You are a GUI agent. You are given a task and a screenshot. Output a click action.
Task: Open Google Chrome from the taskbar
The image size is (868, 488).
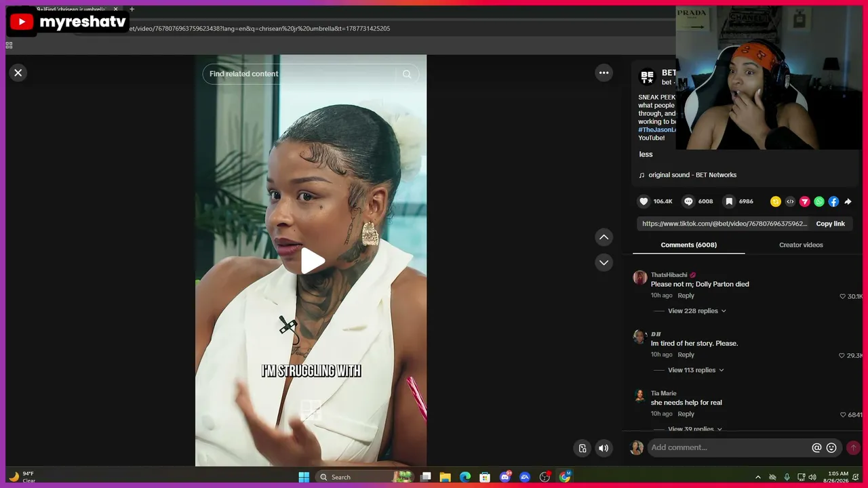point(565,477)
